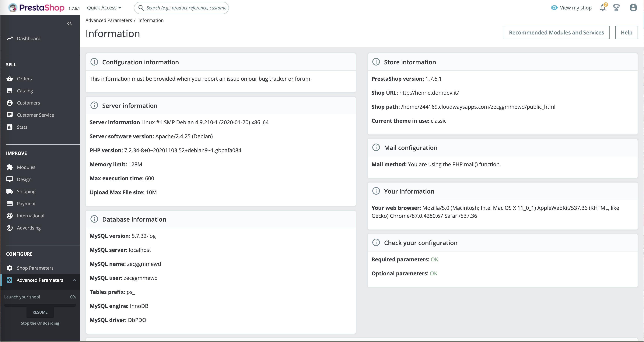This screenshot has width=644, height=342.
Task: Click the search magnifier icon
Action: pyautogui.click(x=141, y=8)
